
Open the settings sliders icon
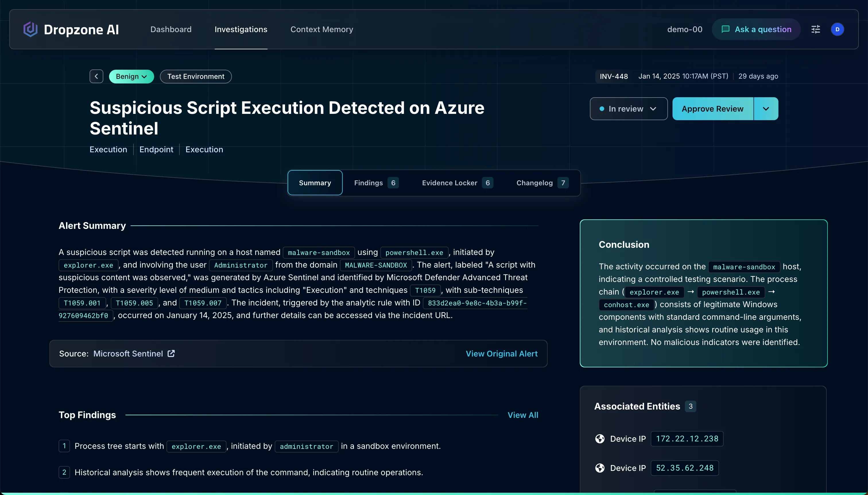[815, 29]
